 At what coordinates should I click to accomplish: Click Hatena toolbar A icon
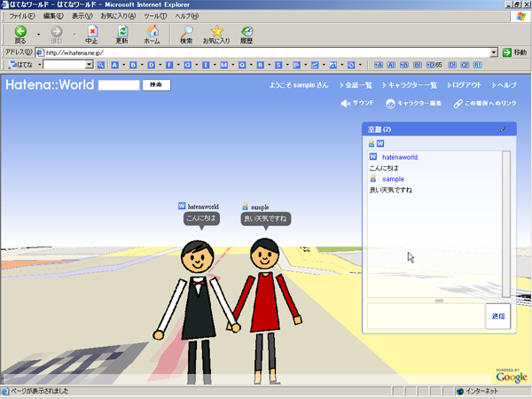tap(115, 65)
